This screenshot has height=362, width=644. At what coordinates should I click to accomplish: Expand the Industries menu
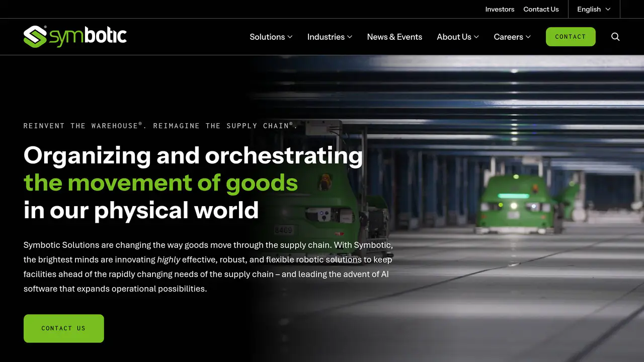330,37
